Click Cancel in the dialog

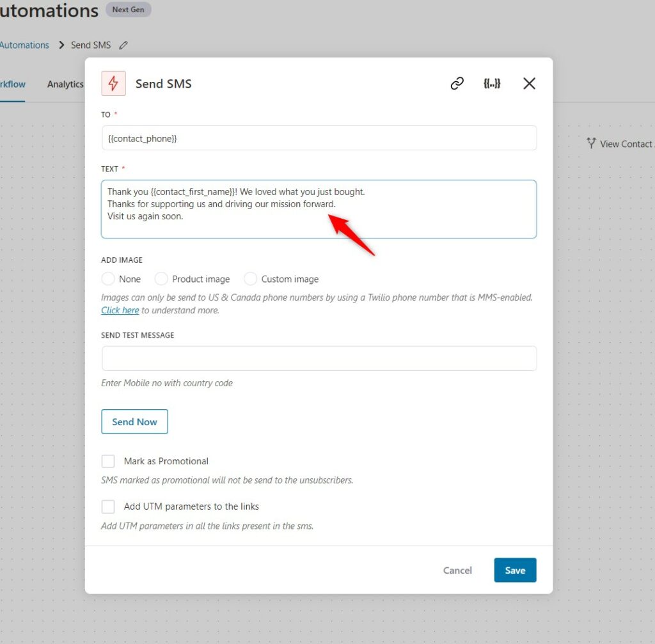pyautogui.click(x=457, y=570)
